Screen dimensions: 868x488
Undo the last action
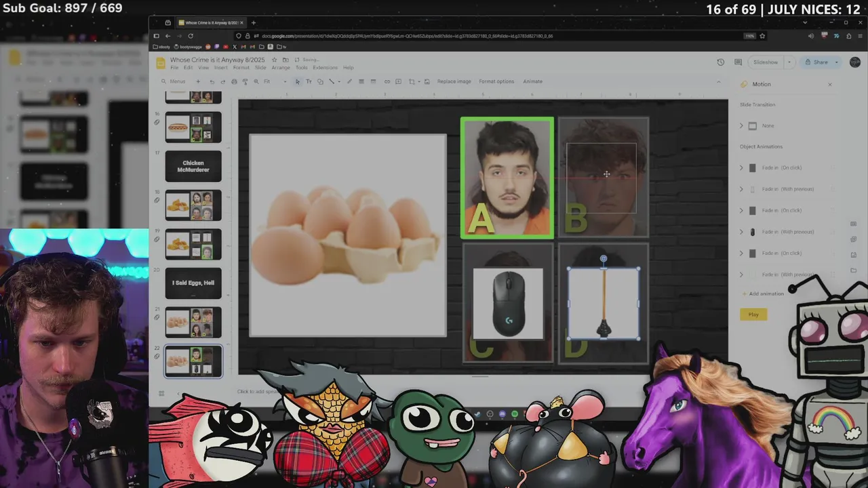[x=212, y=81]
